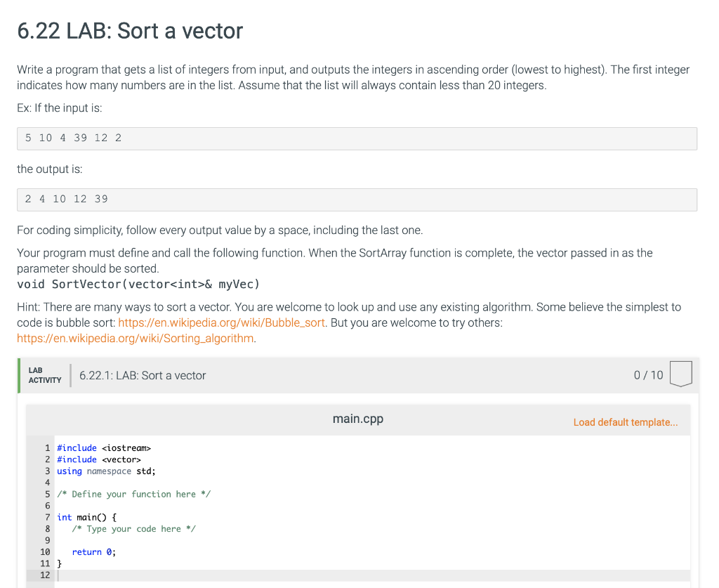Screen dimensions: 719x588
Task: Click the completion badge icon beside 0 / 10
Action: tap(680, 374)
